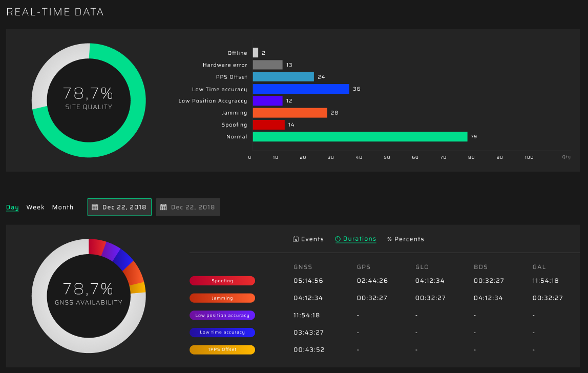This screenshot has width=588, height=373.
Task: Click the green Normal bar in chart
Action: [x=360, y=137]
